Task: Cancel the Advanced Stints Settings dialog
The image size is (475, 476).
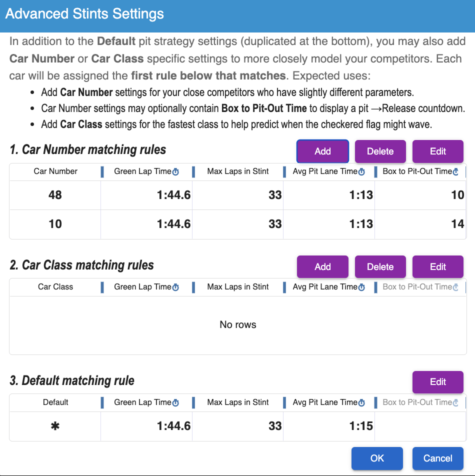Action: [437, 458]
